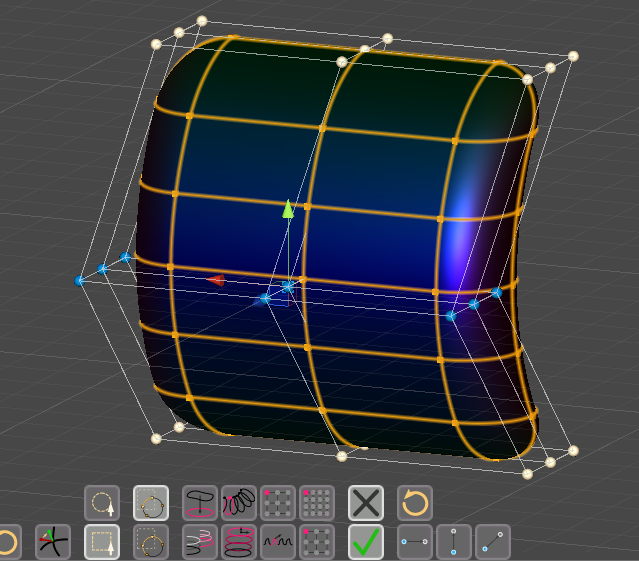Click the red X-axis gizmo arrow
Screen dimensions: 639x561
(216, 280)
